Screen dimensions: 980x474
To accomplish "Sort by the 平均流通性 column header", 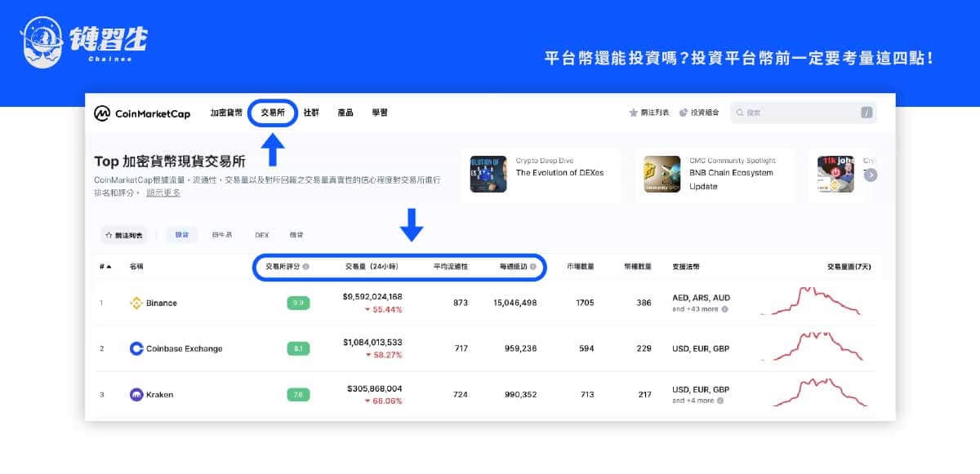I will click(x=451, y=267).
